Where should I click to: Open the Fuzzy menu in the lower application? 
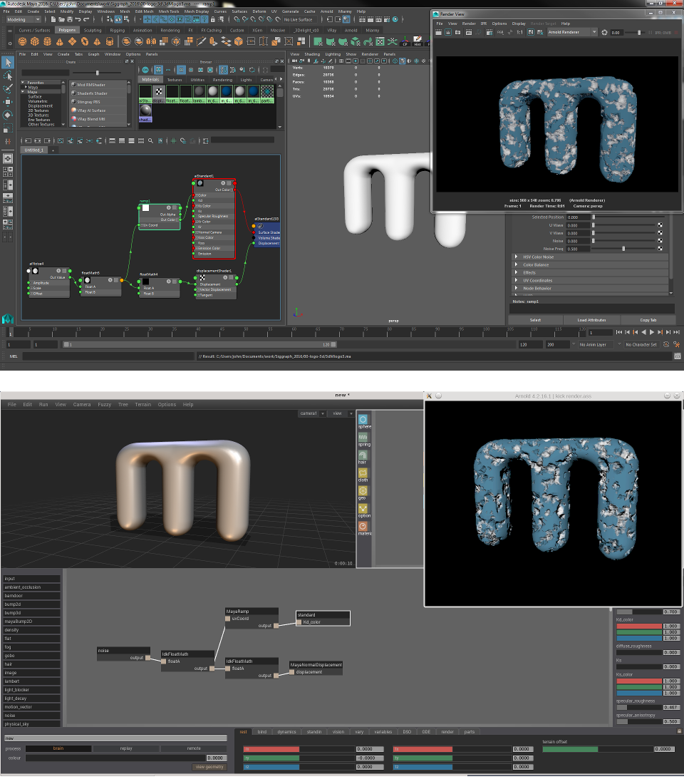coord(105,404)
